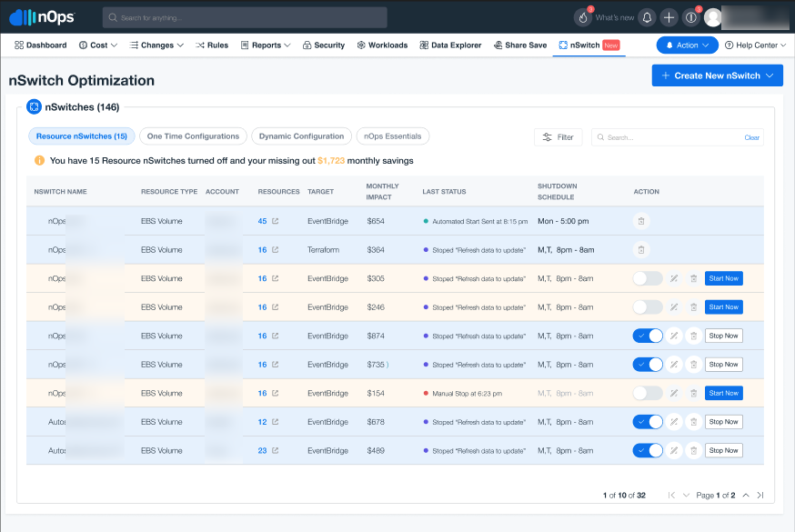
Task: Delete the nSwitch with $154 impact
Action: (x=694, y=393)
